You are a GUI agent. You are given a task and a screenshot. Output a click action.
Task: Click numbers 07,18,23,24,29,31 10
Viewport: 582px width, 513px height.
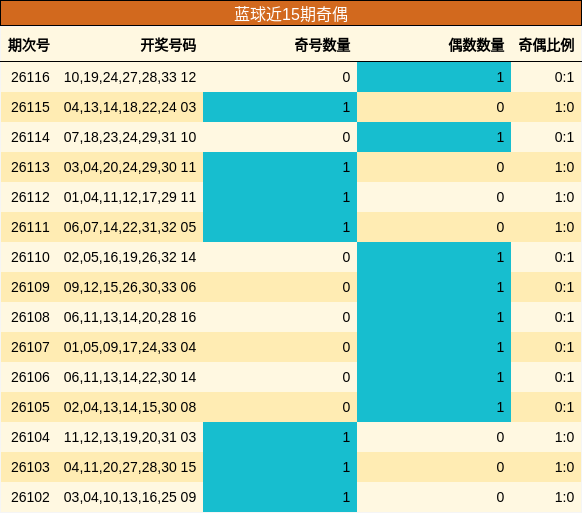pos(130,137)
